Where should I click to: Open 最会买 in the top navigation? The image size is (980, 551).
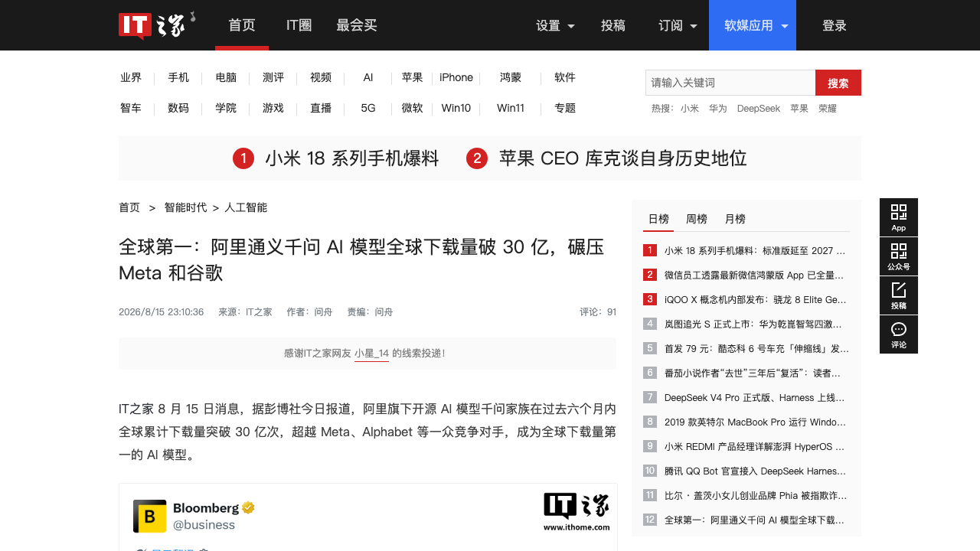click(x=357, y=25)
